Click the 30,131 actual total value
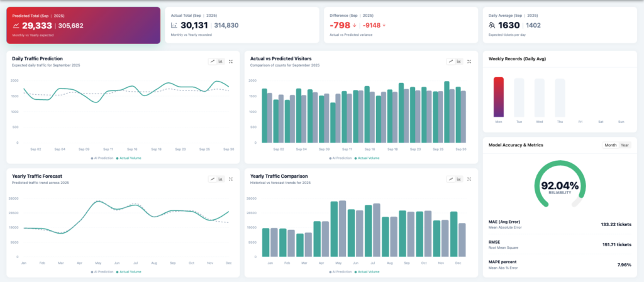The width and height of the screenshot is (644, 282). [x=194, y=25]
